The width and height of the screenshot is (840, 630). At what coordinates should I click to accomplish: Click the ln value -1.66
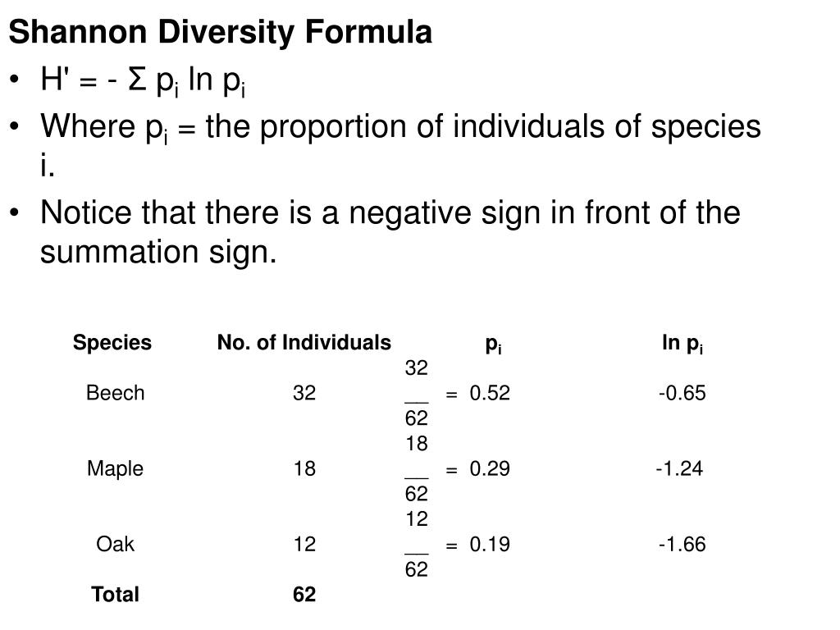[682, 545]
